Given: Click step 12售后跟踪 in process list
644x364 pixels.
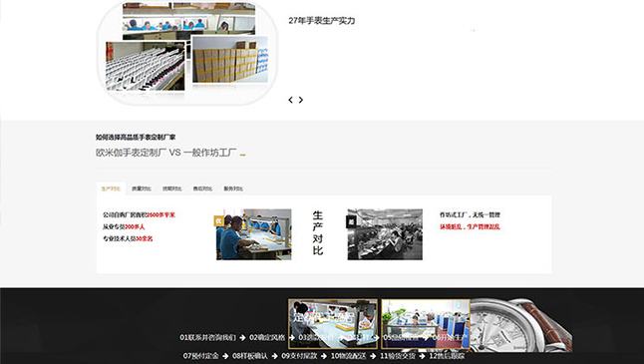Looking at the screenshot, I should [447, 356].
